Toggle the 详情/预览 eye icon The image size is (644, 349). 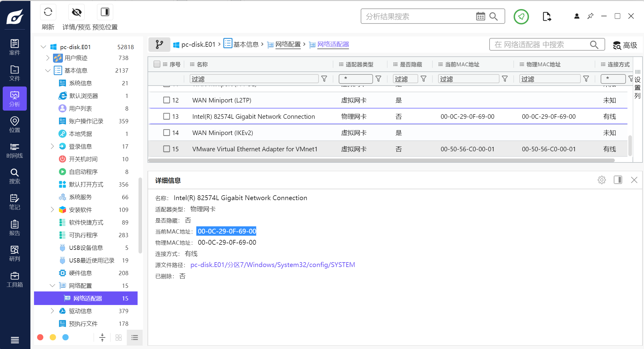[x=76, y=12]
